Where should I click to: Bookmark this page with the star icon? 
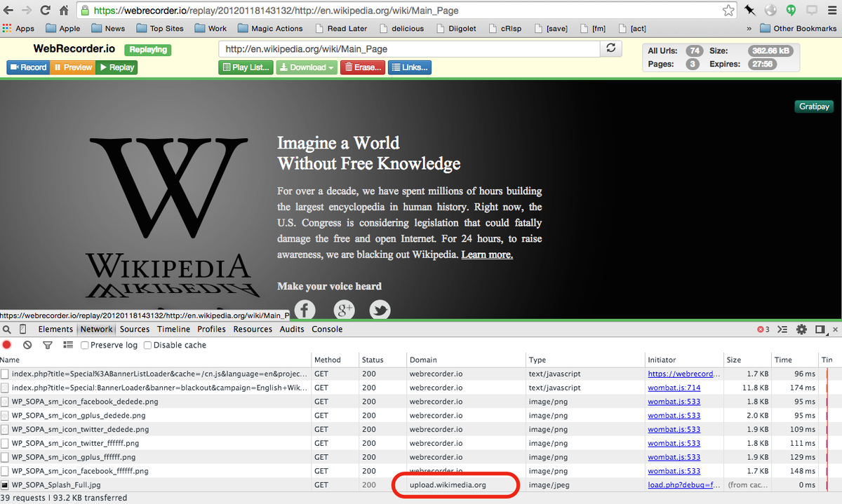[729, 11]
